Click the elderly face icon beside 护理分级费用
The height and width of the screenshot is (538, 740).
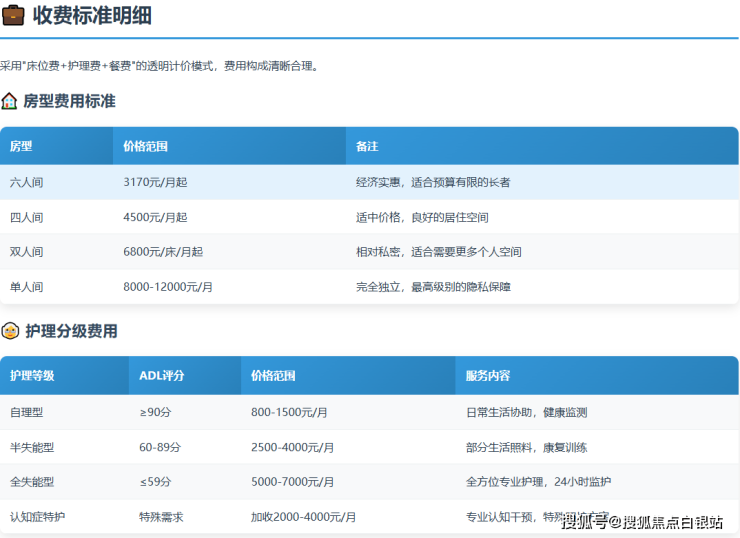click(9, 331)
